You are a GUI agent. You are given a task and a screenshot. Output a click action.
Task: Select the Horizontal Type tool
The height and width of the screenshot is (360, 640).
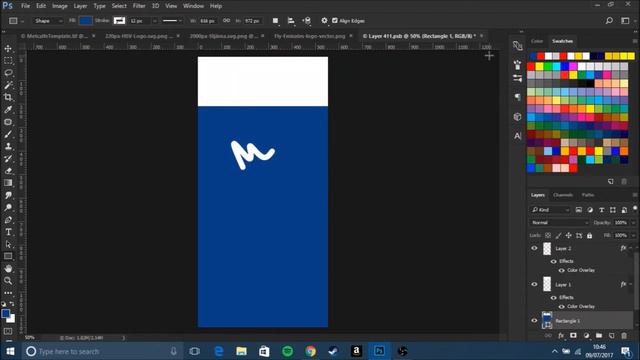point(8,232)
